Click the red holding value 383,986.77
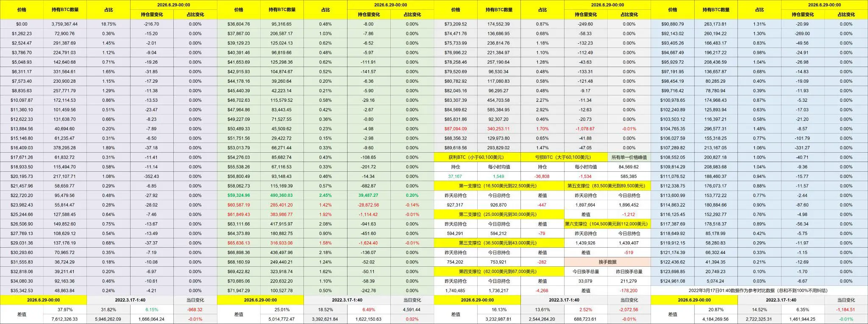 (x=282, y=215)
